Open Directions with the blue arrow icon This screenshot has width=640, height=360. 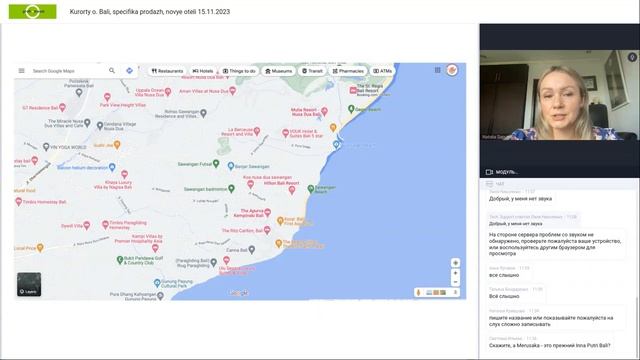point(129,71)
